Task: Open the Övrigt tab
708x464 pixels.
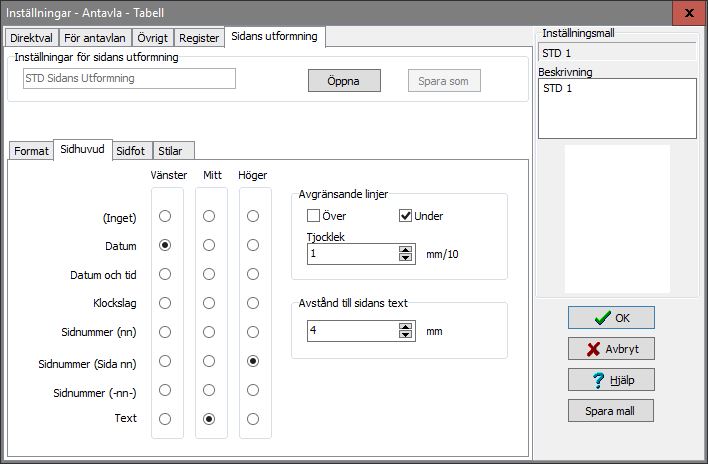Action: pyautogui.click(x=152, y=37)
